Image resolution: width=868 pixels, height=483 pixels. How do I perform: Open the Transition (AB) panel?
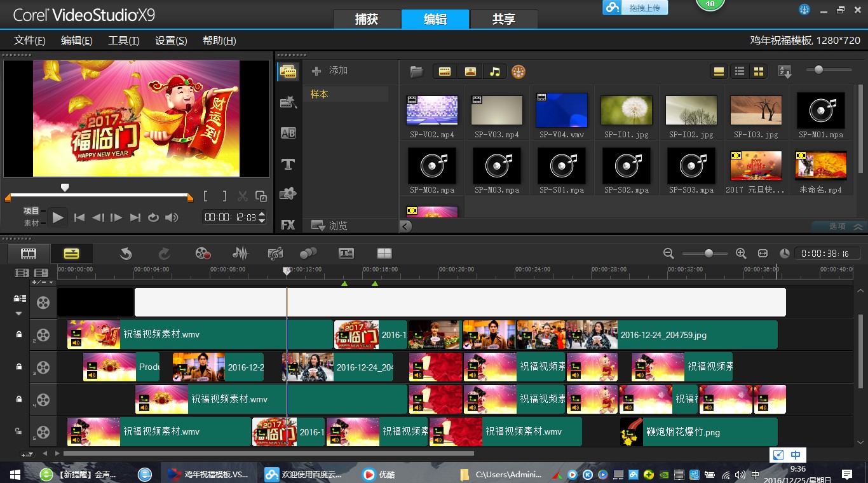click(x=288, y=133)
